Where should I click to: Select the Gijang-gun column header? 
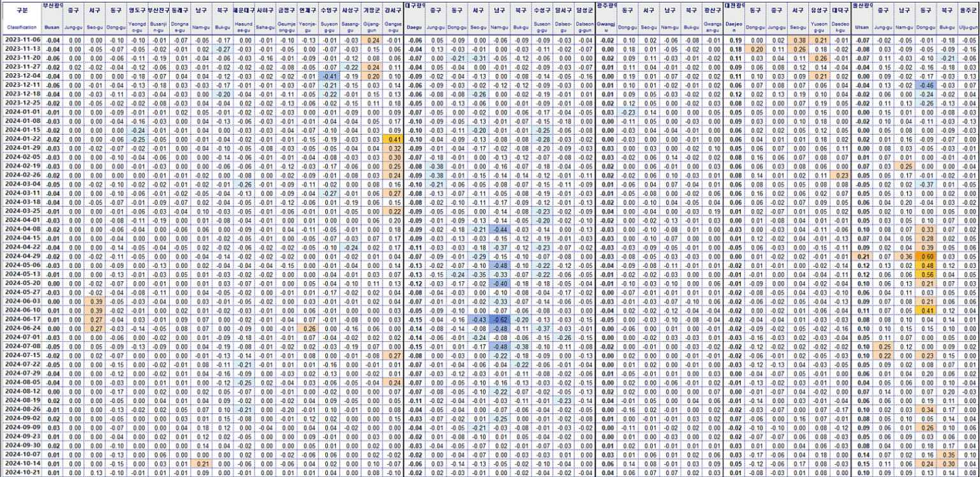pyautogui.click(x=371, y=28)
